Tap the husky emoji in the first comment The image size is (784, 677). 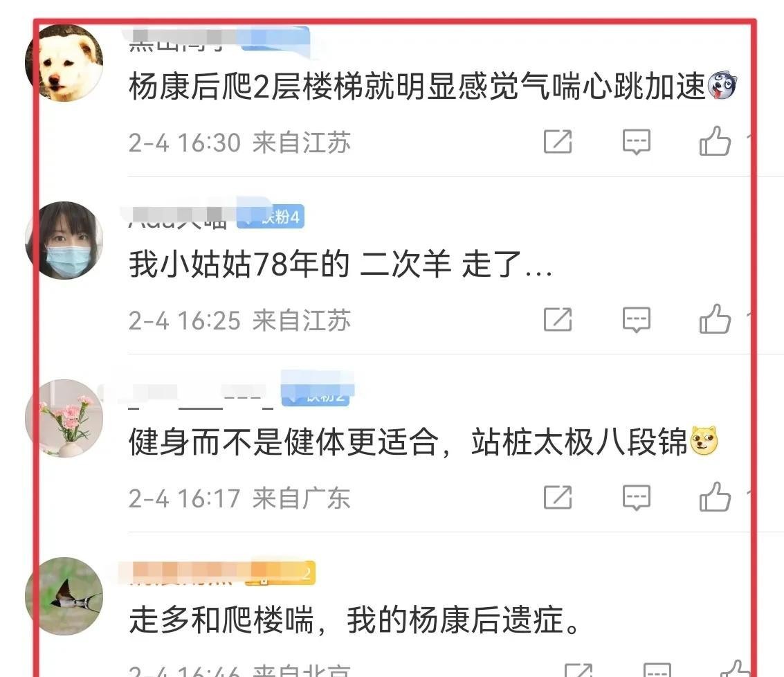click(x=722, y=86)
